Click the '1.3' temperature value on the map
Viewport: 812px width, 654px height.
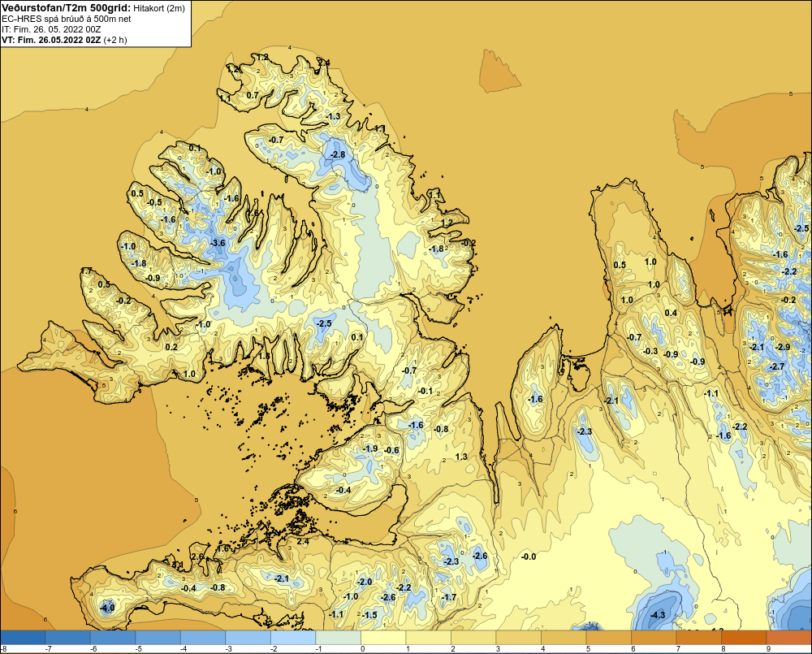pos(461,457)
